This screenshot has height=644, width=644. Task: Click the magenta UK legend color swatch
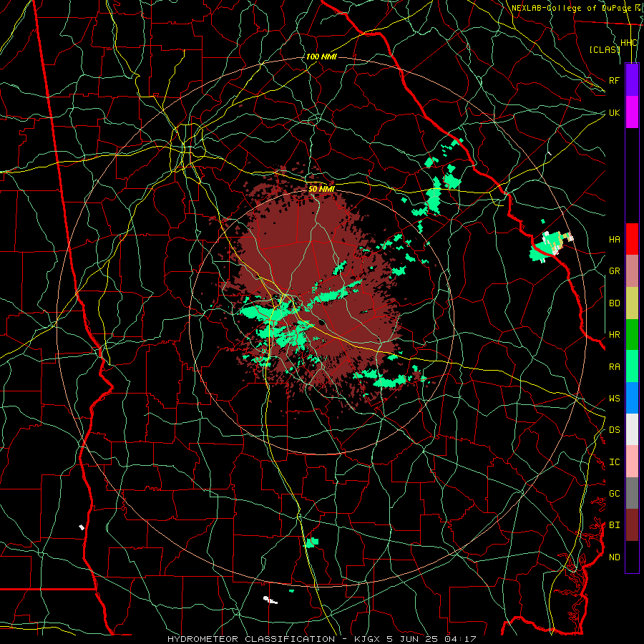tap(632, 112)
